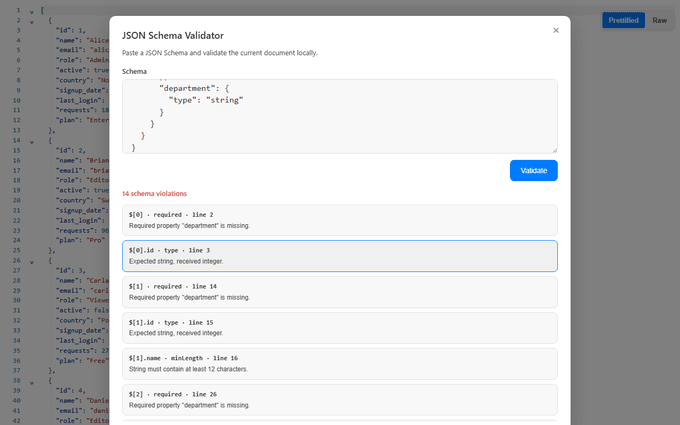Collapse the object starting at line 14
Viewport: 680px width, 425px height.
(x=32, y=142)
